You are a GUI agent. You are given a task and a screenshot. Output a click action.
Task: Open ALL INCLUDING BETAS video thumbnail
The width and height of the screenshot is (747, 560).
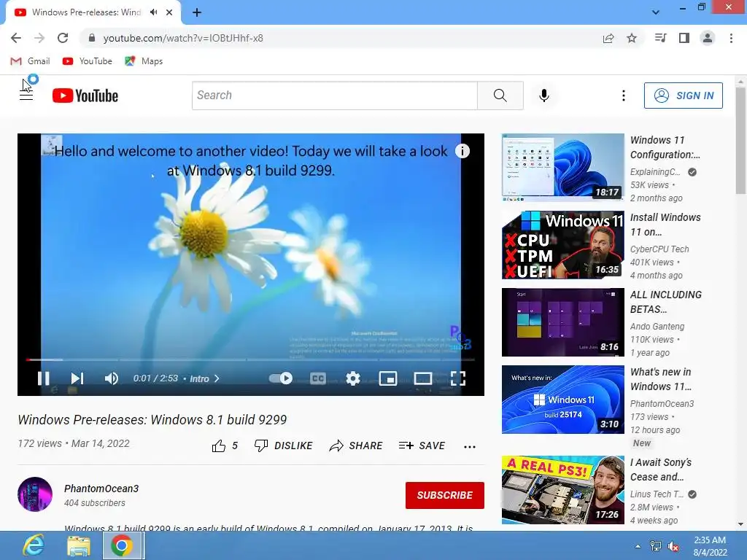click(562, 322)
